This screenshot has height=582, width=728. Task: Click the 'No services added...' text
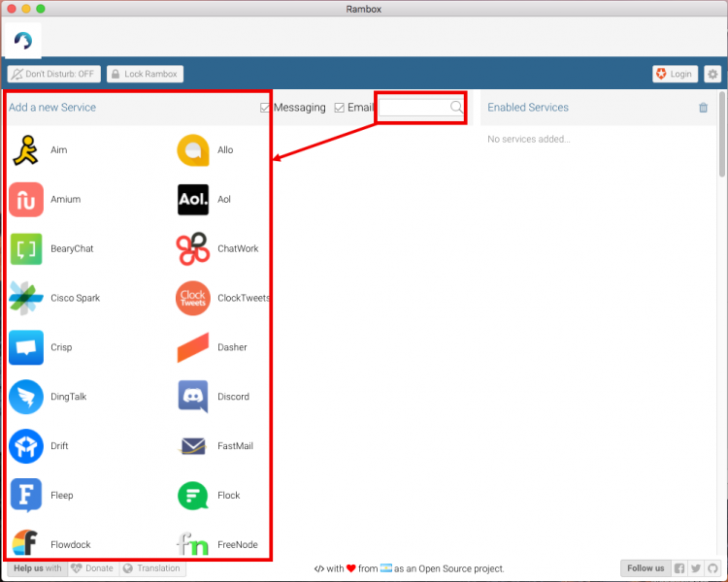(529, 139)
